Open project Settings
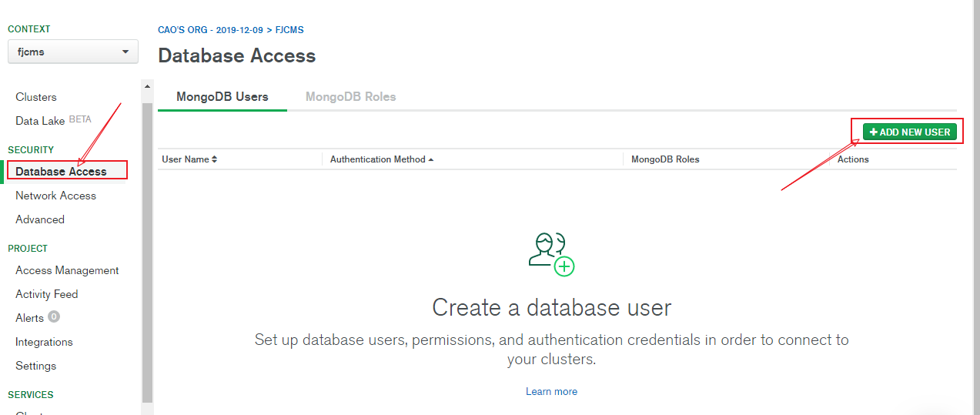Screen dimensions: 980x415 (x=35, y=366)
